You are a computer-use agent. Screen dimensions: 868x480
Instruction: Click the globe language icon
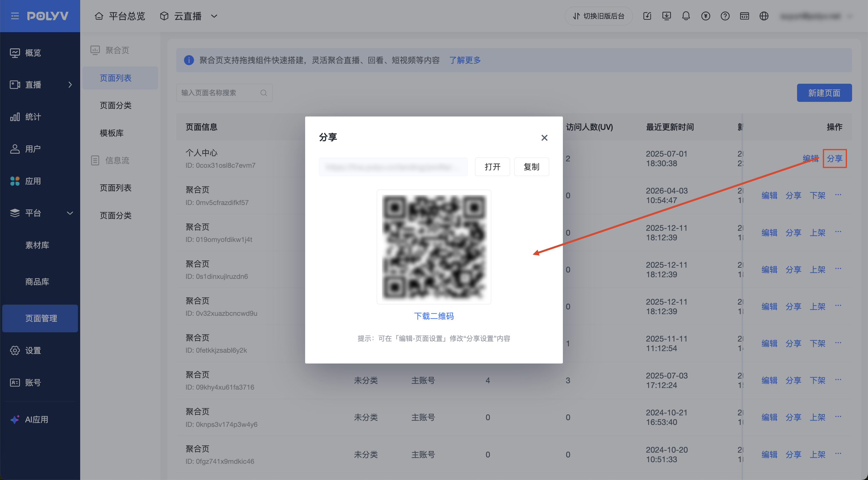(764, 16)
